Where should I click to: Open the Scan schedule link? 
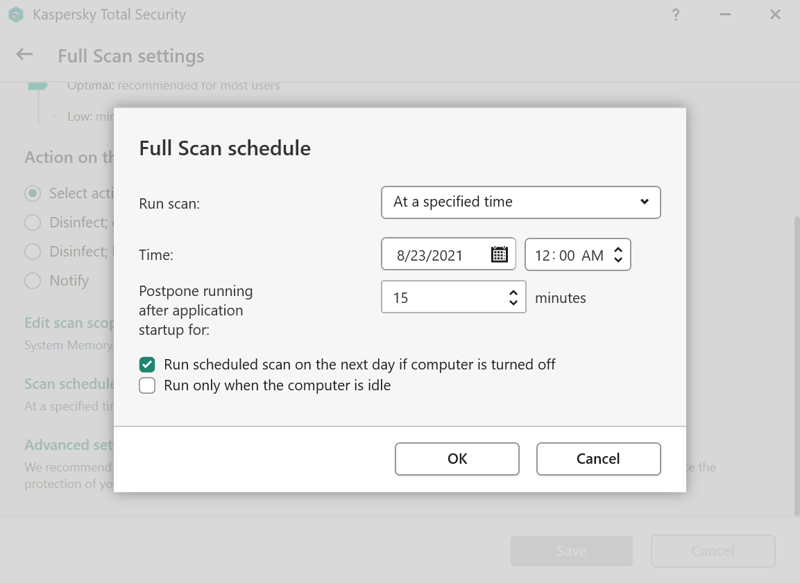click(69, 384)
